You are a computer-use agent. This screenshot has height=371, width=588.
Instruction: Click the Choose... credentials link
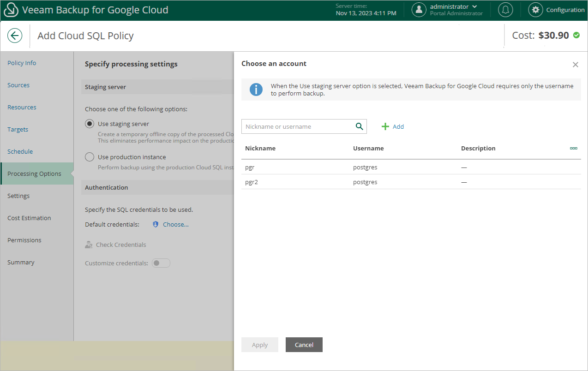tap(175, 225)
